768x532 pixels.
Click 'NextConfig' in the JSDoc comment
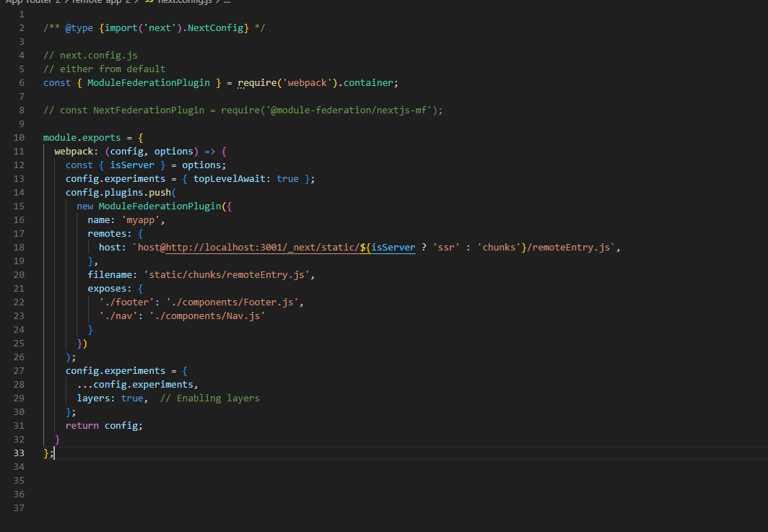216,28
